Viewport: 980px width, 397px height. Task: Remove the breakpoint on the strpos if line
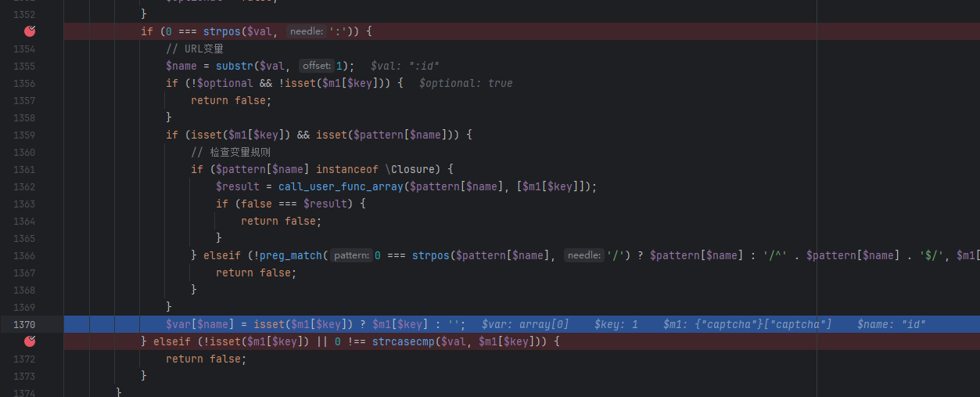30,31
